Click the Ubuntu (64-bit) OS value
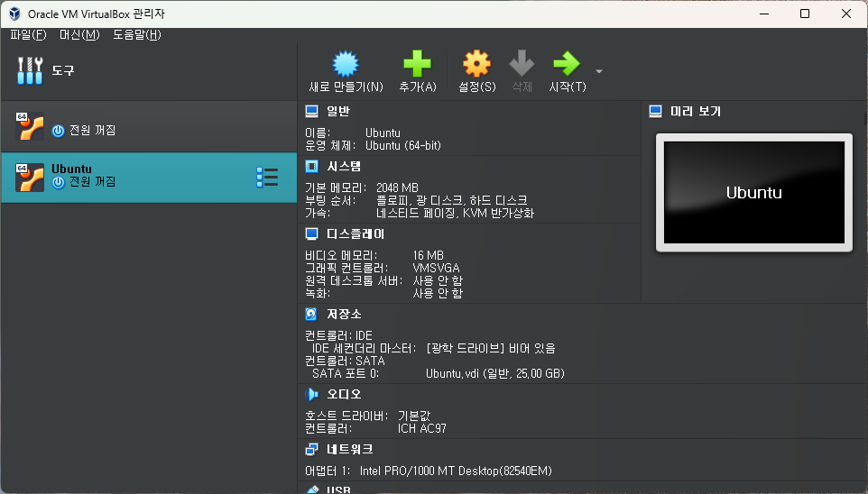 (x=403, y=145)
